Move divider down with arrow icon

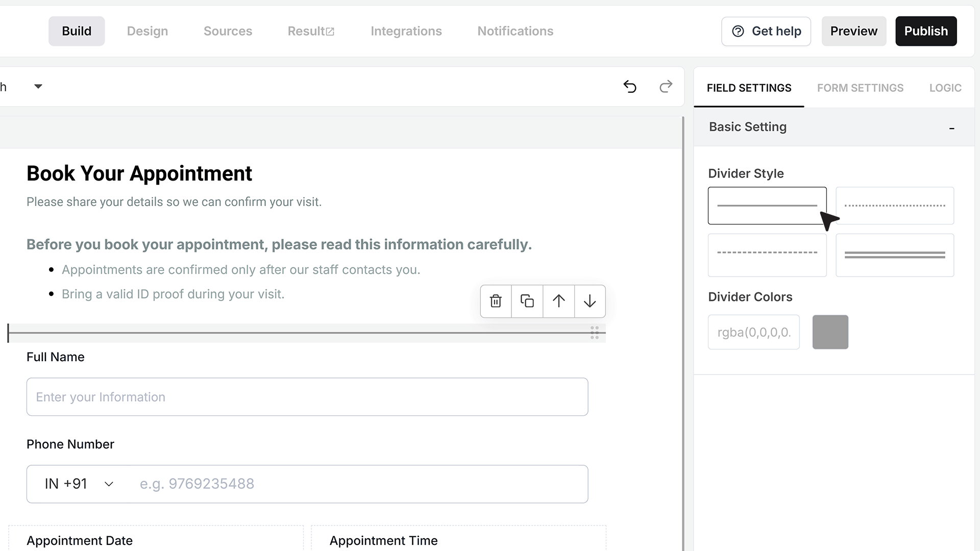point(590,301)
